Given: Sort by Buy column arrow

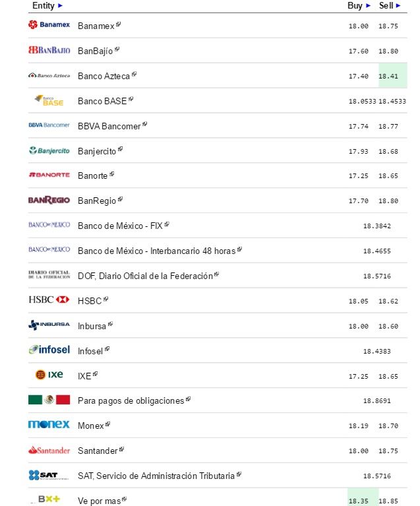Looking at the screenshot, I should pyautogui.click(x=369, y=6).
